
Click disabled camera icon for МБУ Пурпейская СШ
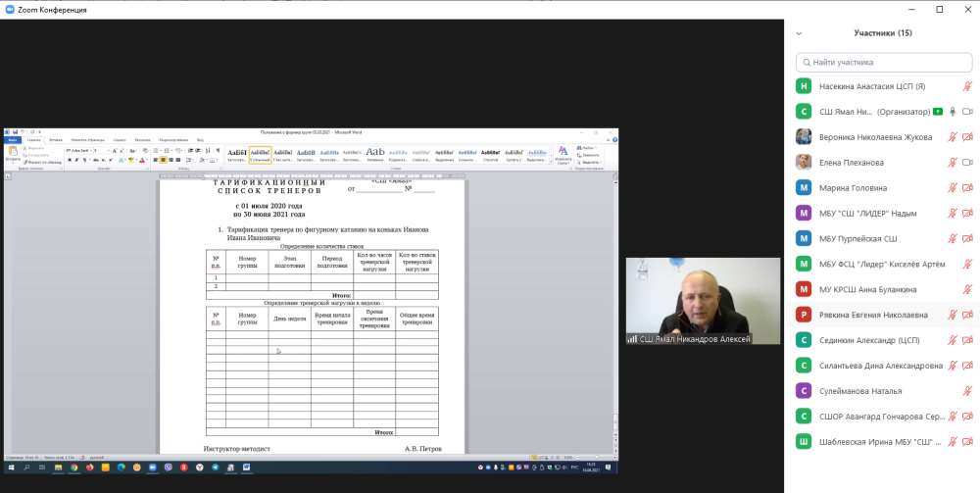[x=967, y=239]
